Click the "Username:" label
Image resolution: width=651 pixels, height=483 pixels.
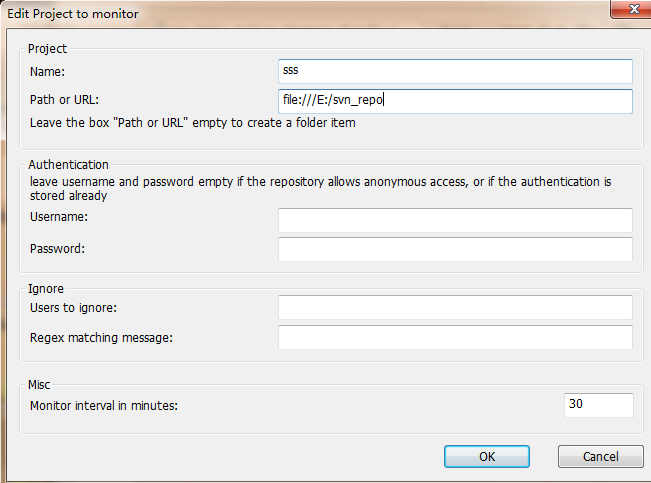[x=59, y=217]
